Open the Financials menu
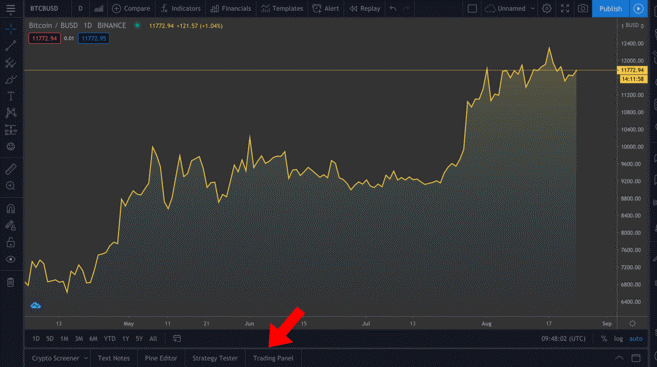 231,9
